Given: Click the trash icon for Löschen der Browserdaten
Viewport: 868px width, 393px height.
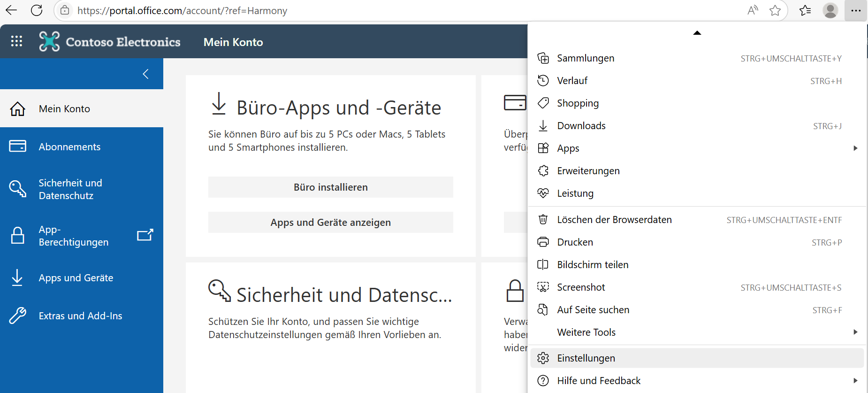Looking at the screenshot, I should [543, 220].
